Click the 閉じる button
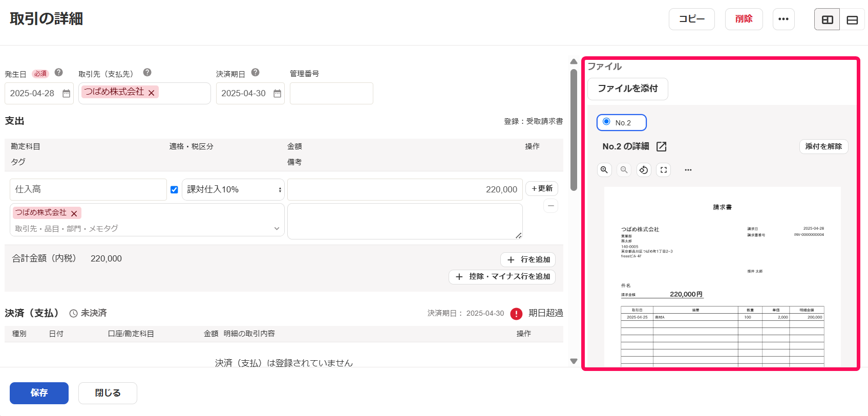 click(x=108, y=393)
